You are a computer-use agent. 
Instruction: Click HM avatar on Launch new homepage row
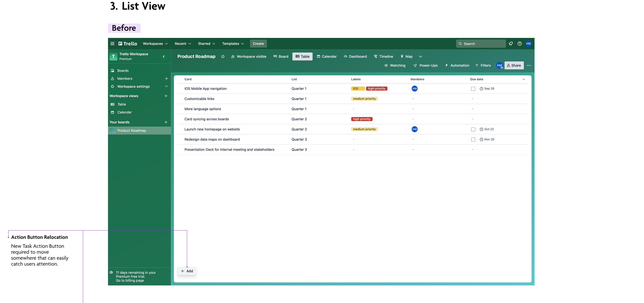coord(415,129)
